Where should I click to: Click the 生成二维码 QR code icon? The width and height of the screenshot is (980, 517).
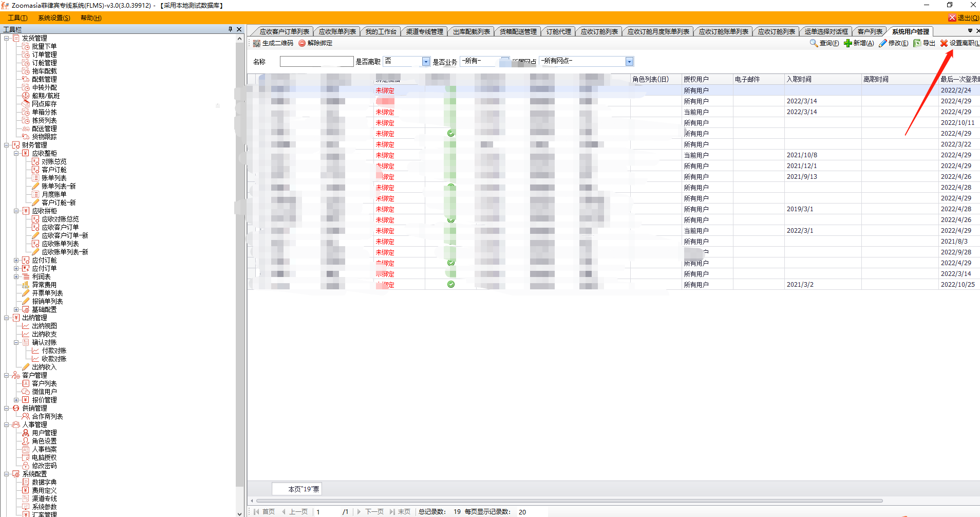[257, 44]
